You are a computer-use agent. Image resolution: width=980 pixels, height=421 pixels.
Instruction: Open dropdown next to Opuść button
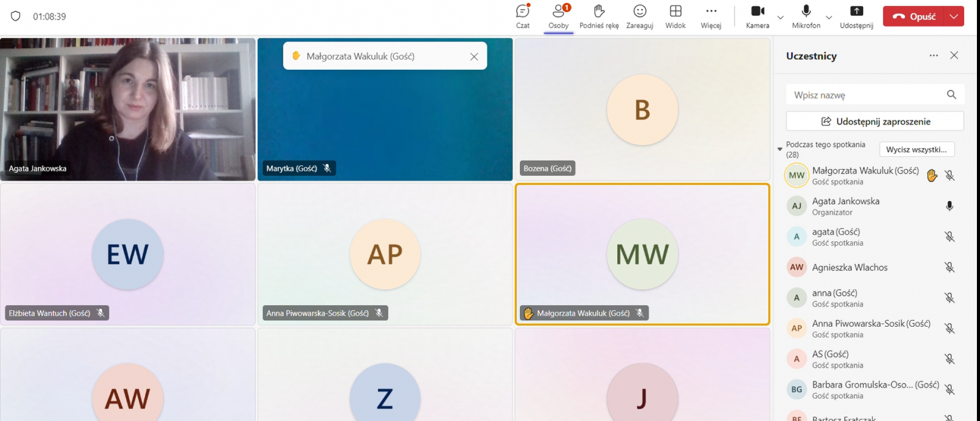(x=954, y=17)
